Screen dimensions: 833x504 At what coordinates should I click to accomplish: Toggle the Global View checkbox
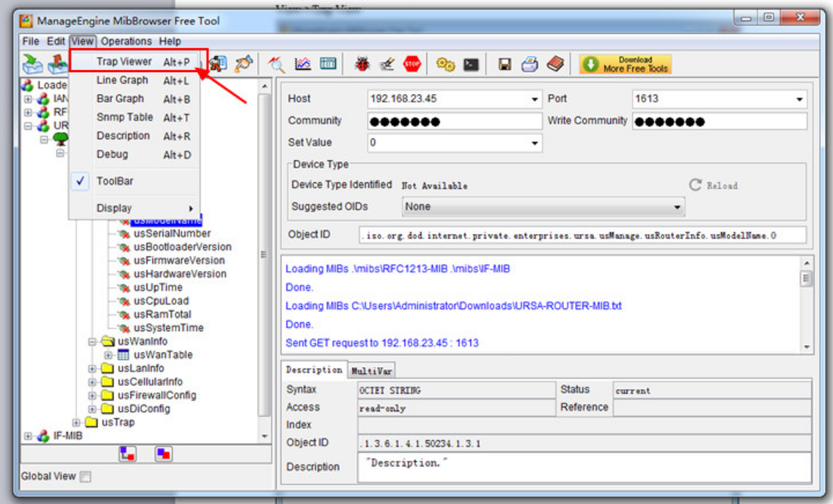[x=85, y=476]
